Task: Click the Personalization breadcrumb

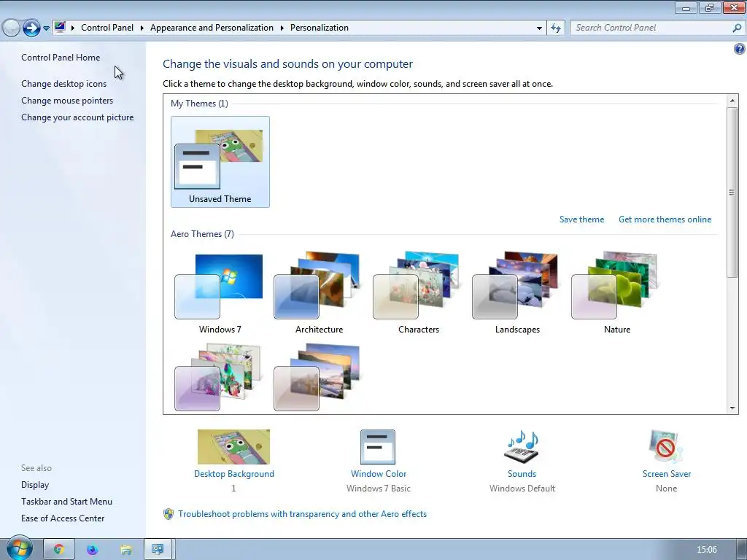Action: point(320,28)
